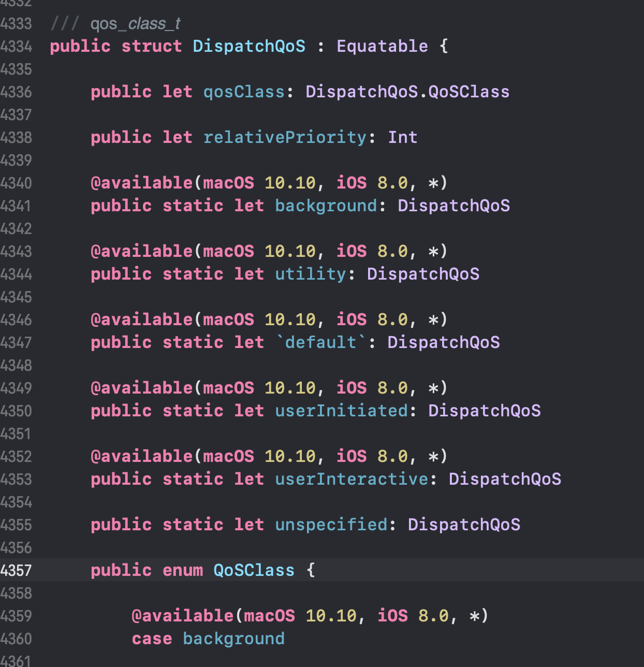644x667 pixels.
Task: Click the userInitiated property name
Action: pyautogui.click(x=342, y=411)
